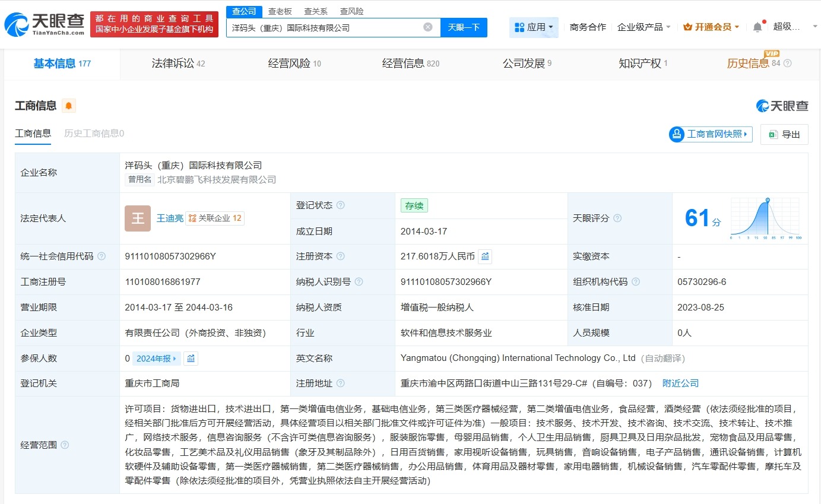Click the 天眼一下 search button
This screenshot has width=821, height=504.
pyautogui.click(x=464, y=27)
